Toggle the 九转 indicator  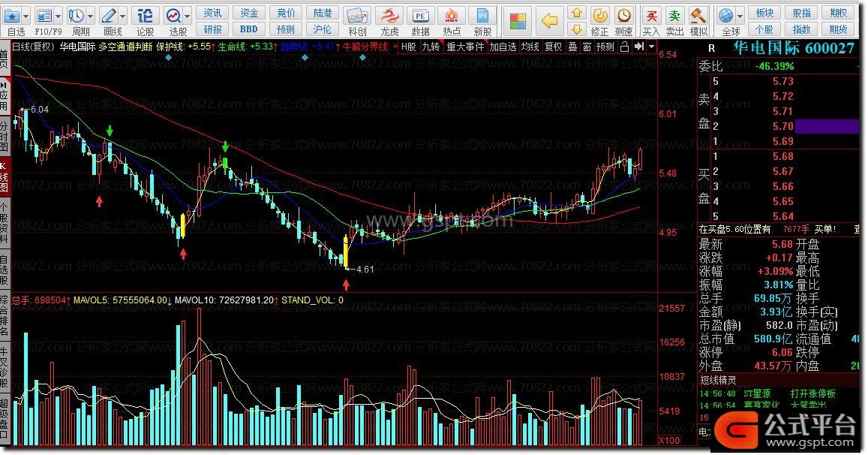(431, 47)
